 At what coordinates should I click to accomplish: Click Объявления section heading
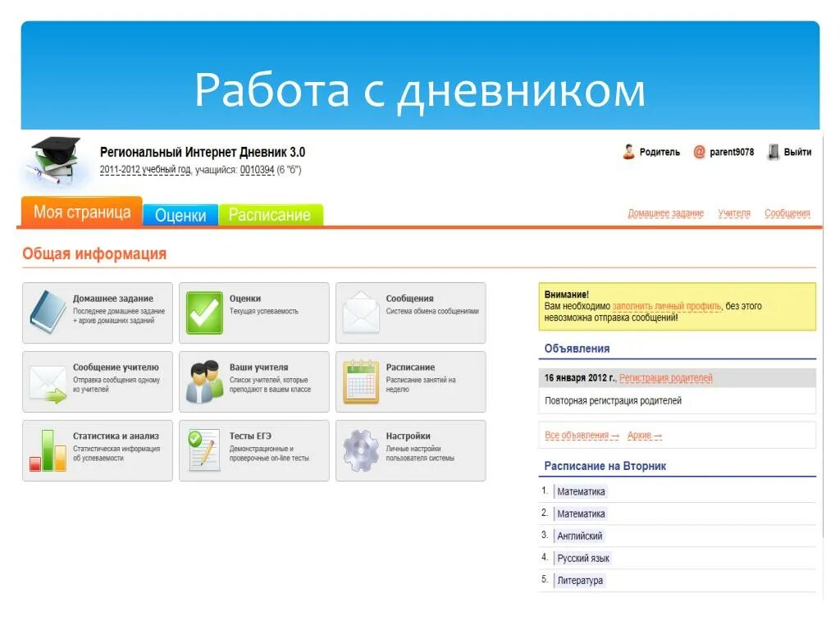(577, 349)
